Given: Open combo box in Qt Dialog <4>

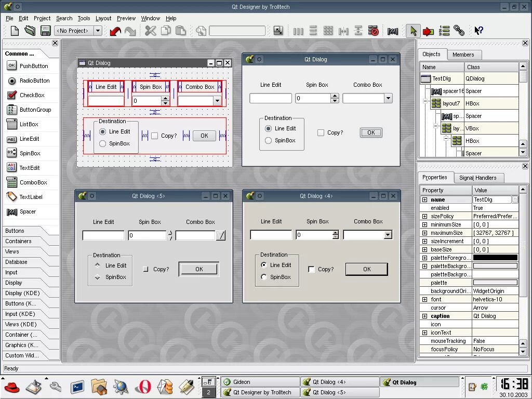Looking at the screenshot, I should [x=388, y=235].
